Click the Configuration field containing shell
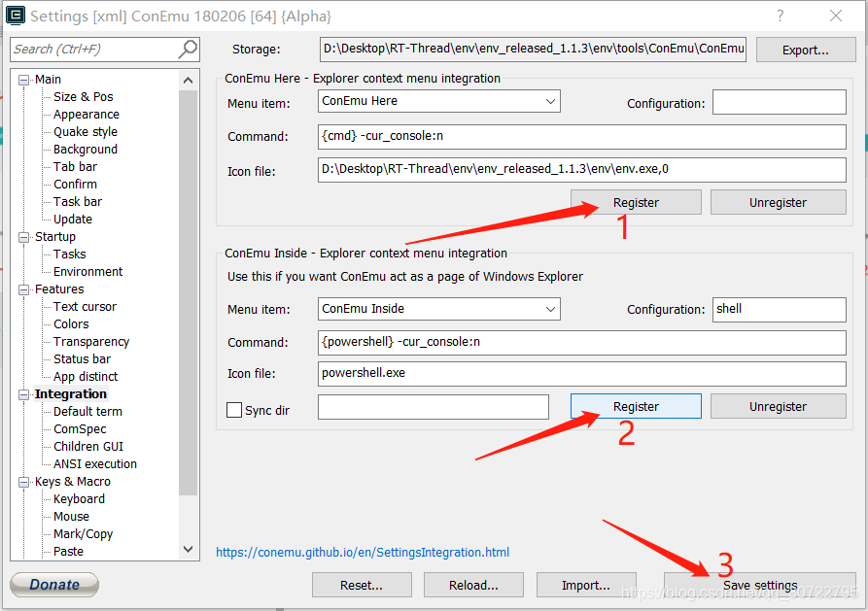Screen dimensions: 868x611 click(x=779, y=309)
